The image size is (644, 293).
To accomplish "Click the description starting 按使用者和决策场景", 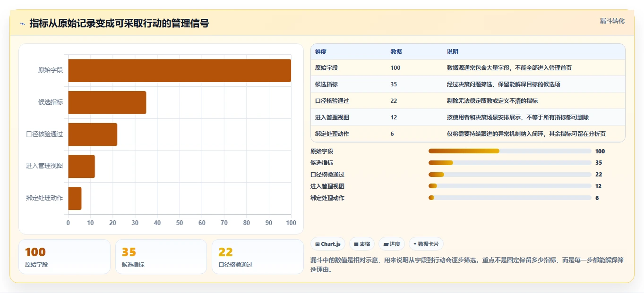I will pyautogui.click(x=518, y=117).
